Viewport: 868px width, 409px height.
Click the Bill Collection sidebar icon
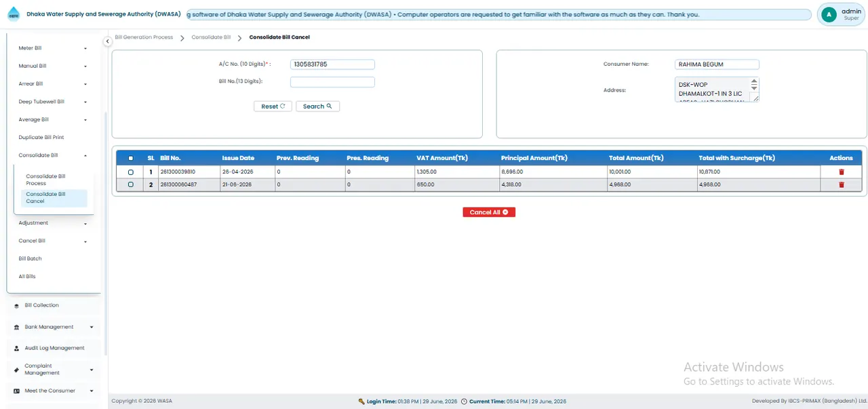[16, 306]
